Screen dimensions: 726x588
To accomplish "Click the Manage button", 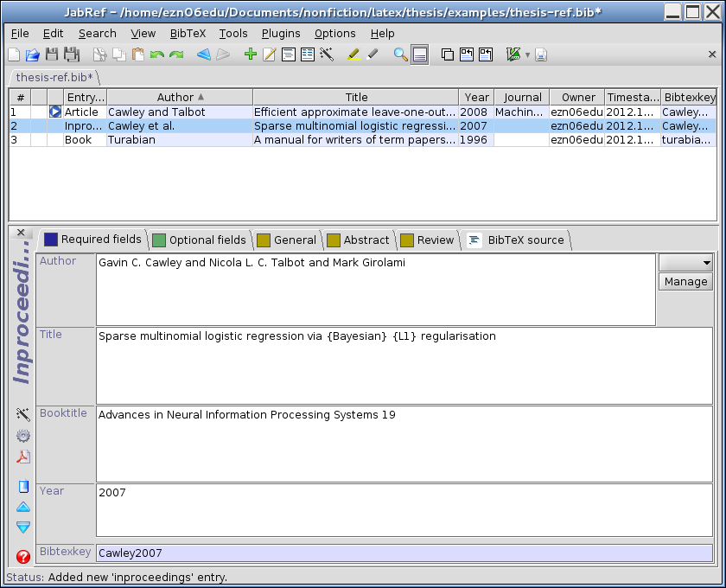I will pyautogui.click(x=685, y=282).
